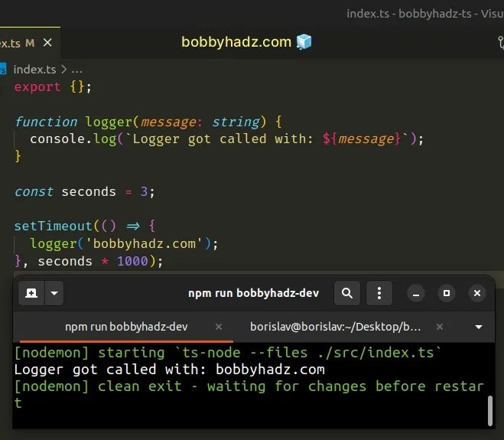Close the terminal window
The height and width of the screenshot is (440, 504).
[477, 293]
